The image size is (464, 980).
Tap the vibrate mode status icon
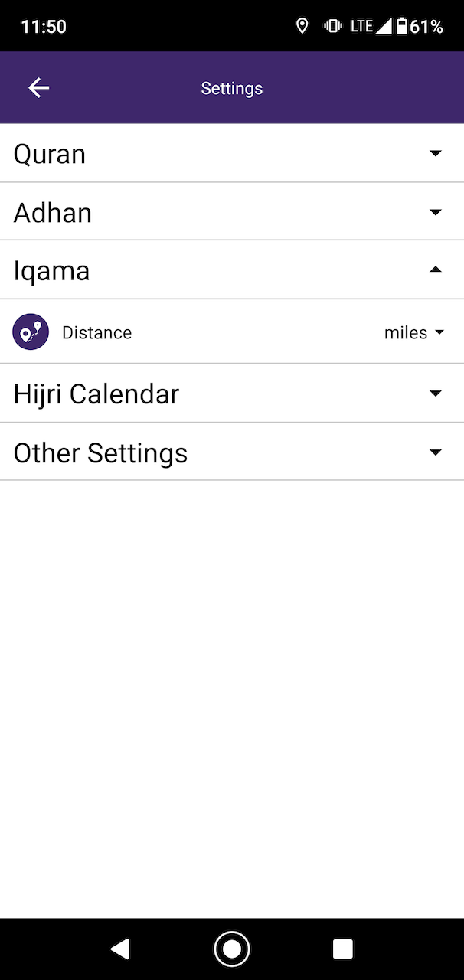[x=332, y=27]
